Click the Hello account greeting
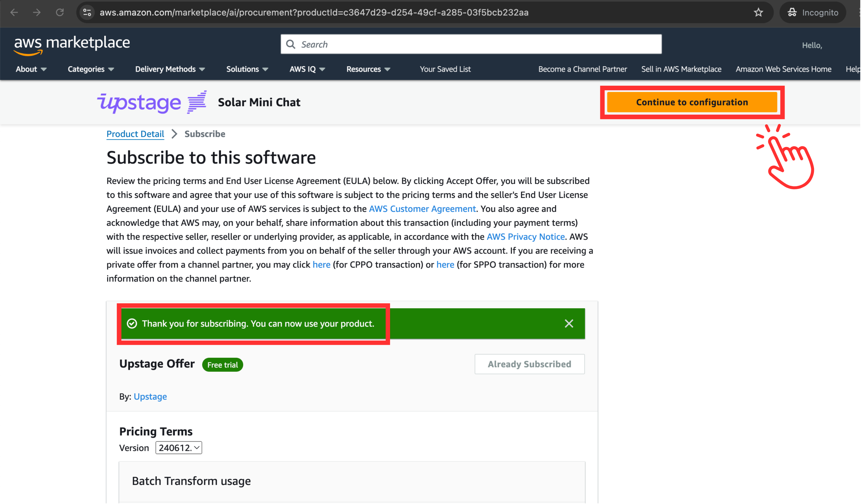The width and height of the screenshot is (861, 504). [x=812, y=46]
